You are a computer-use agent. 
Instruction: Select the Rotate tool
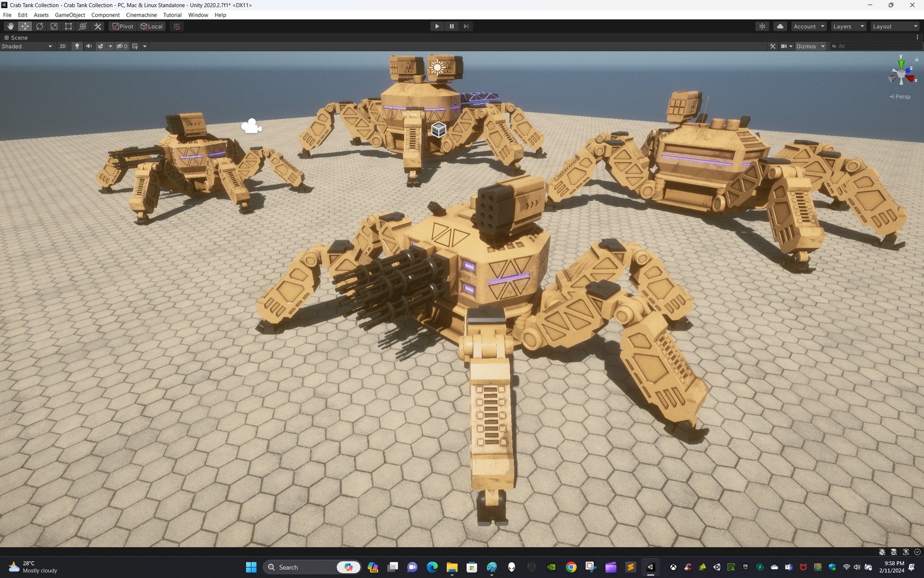click(40, 26)
